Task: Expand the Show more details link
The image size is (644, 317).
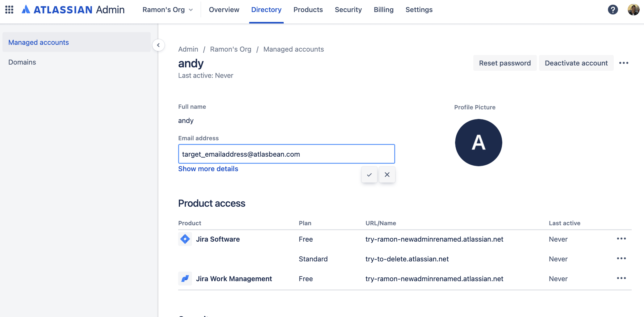Action: pyautogui.click(x=208, y=169)
